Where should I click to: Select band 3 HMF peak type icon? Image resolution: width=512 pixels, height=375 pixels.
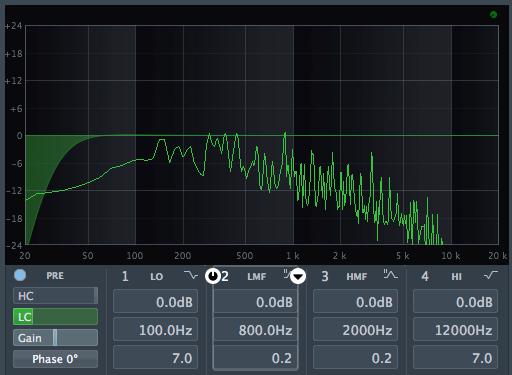391,275
